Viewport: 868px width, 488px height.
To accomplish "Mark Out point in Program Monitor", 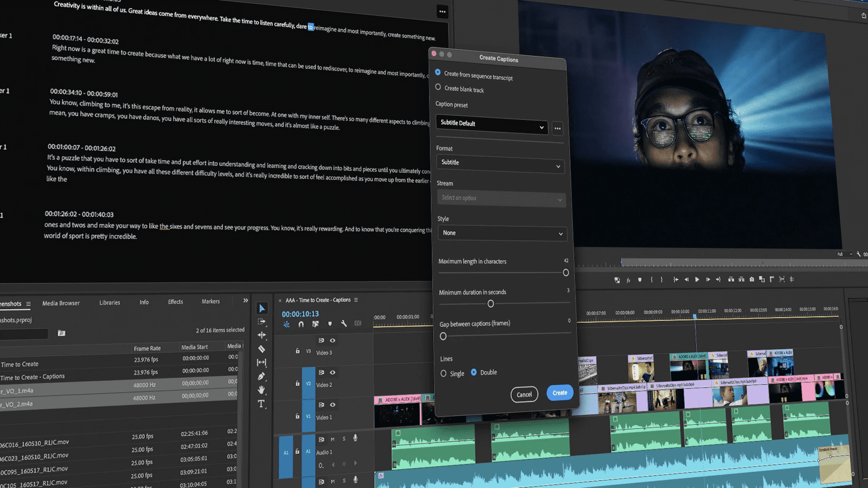I will (x=661, y=279).
